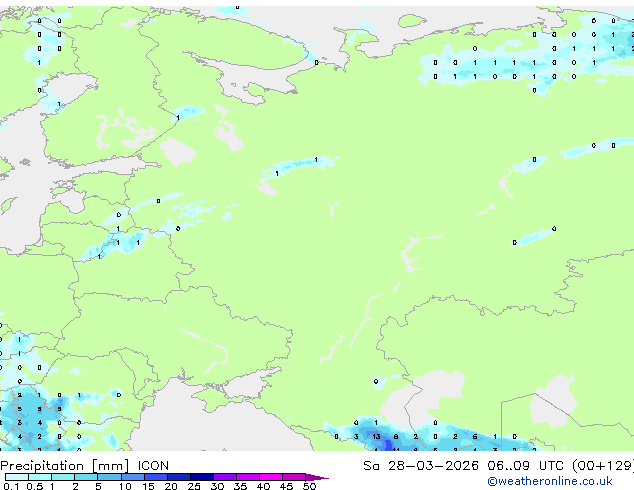Screen dimensions: 634x490
Task: Click the legend scale label "0.1"
Action: [11, 486]
